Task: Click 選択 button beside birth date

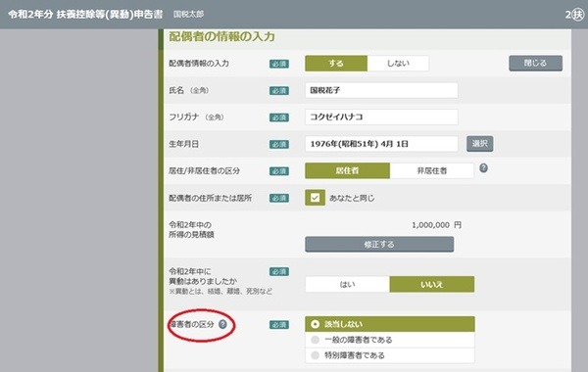Action: pyautogui.click(x=479, y=144)
